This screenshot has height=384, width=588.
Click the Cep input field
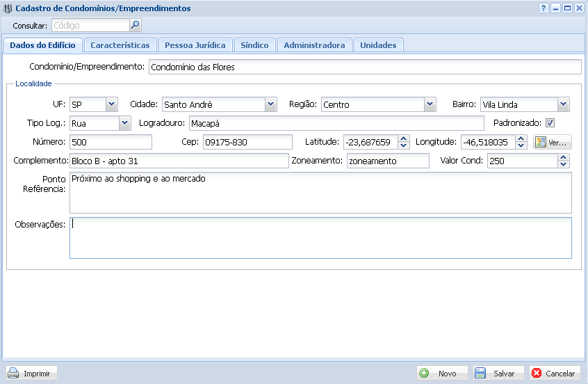pyautogui.click(x=247, y=142)
